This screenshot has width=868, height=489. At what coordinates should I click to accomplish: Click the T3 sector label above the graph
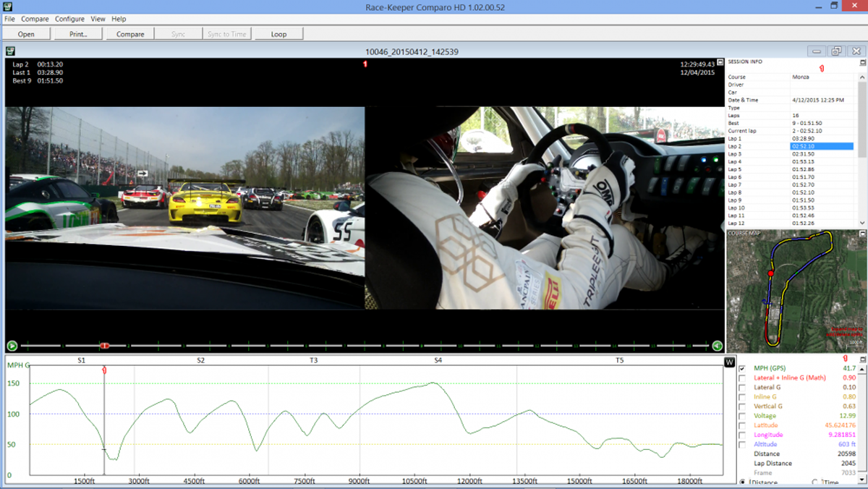pyautogui.click(x=313, y=360)
